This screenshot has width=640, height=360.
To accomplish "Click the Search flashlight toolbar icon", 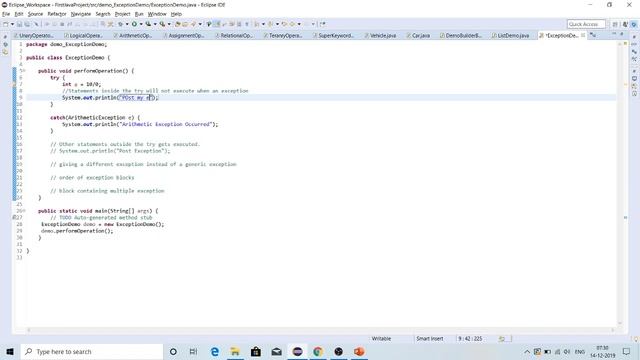I will 193,24.
